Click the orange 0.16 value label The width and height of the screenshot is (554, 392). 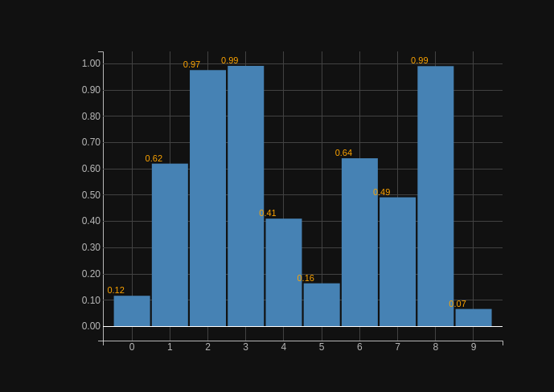point(306,279)
